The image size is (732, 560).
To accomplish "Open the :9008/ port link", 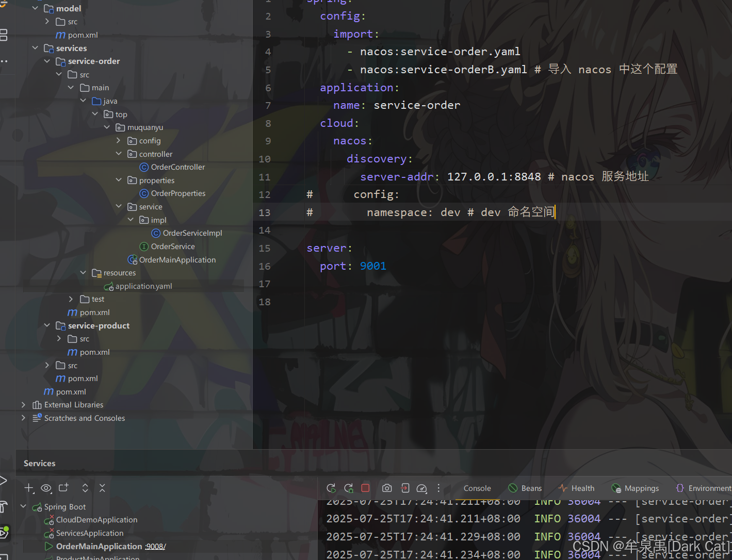I will (155, 547).
